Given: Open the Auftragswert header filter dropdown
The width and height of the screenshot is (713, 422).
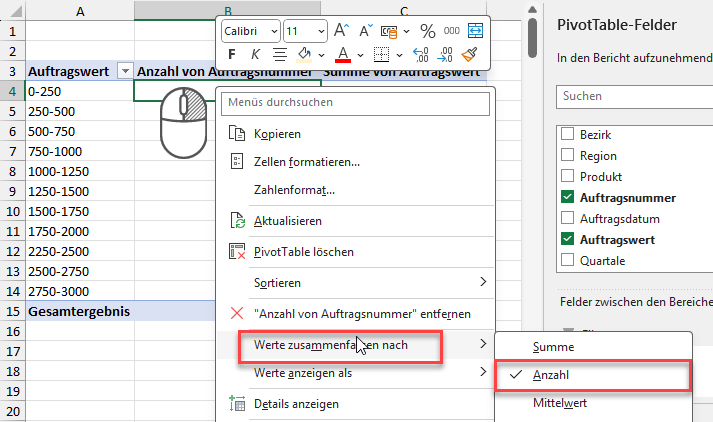Looking at the screenshot, I should (124, 71).
